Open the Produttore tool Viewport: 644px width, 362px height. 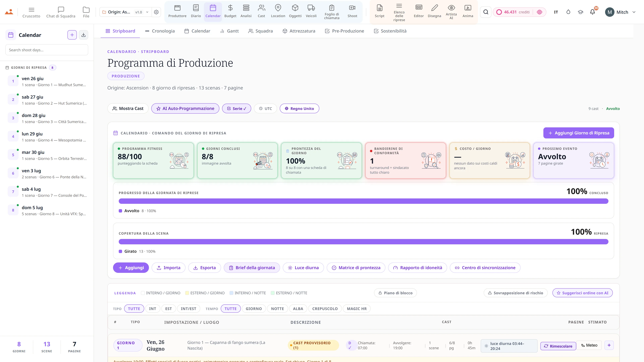click(x=177, y=12)
